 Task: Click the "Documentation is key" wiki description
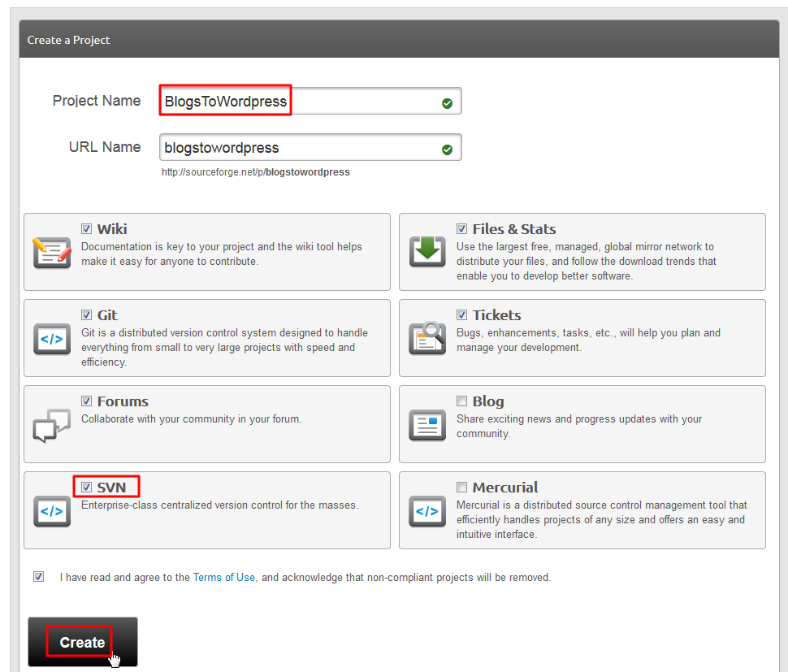click(x=222, y=254)
